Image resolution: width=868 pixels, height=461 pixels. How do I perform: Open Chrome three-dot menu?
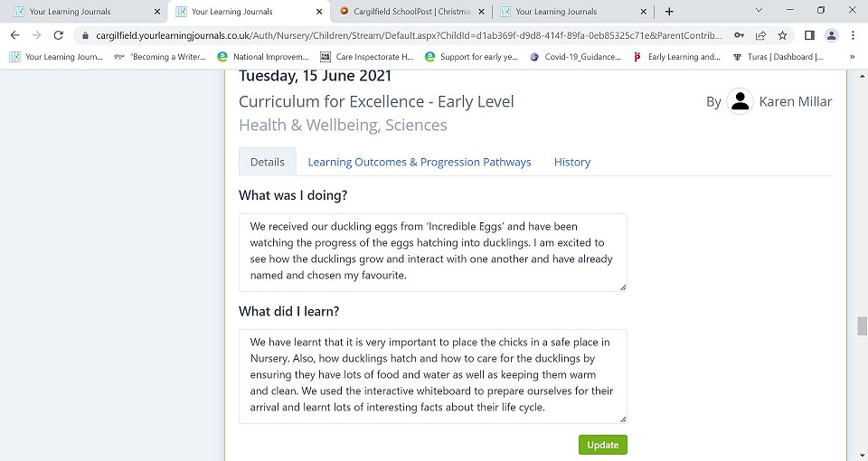coord(853,35)
